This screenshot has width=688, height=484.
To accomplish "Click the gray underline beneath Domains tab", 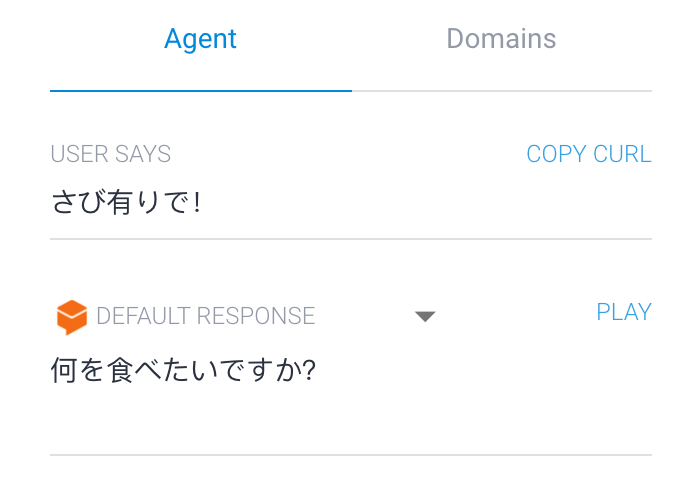I will click(x=502, y=91).
